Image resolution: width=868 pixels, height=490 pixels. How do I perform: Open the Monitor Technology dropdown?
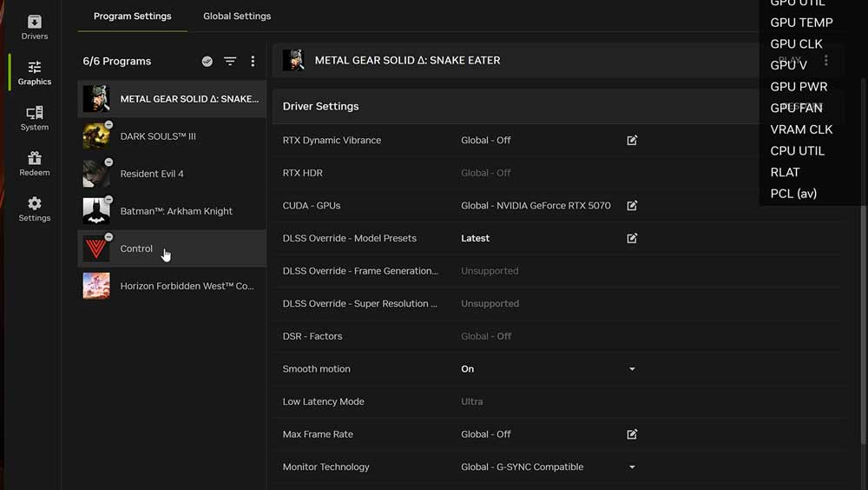coord(632,467)
